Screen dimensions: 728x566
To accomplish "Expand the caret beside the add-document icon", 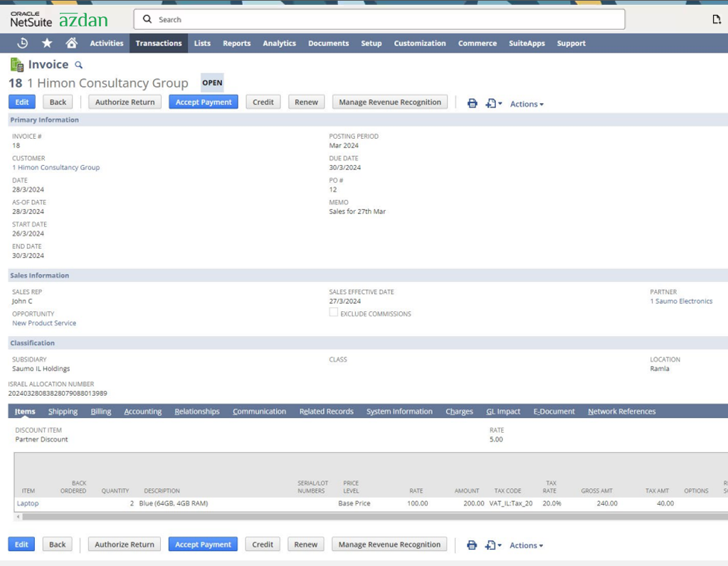I will click(500, 104).
